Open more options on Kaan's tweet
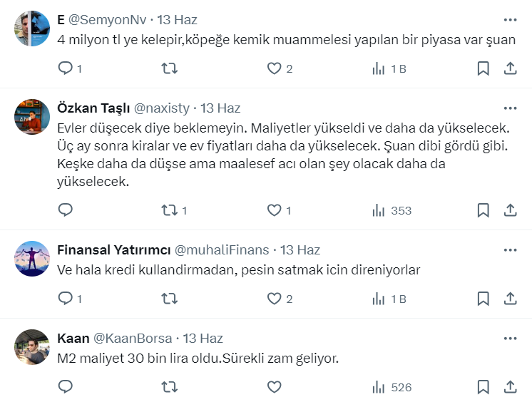 (511, 339)
